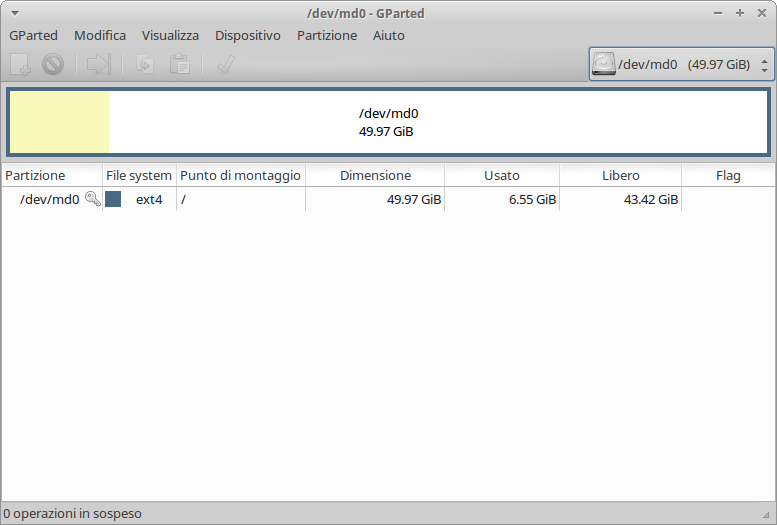Image resolution: width=777 pixels, height=525 pixels.
Task: Click the File system column header
Action: pyautogui.click(x=138, y=175)
